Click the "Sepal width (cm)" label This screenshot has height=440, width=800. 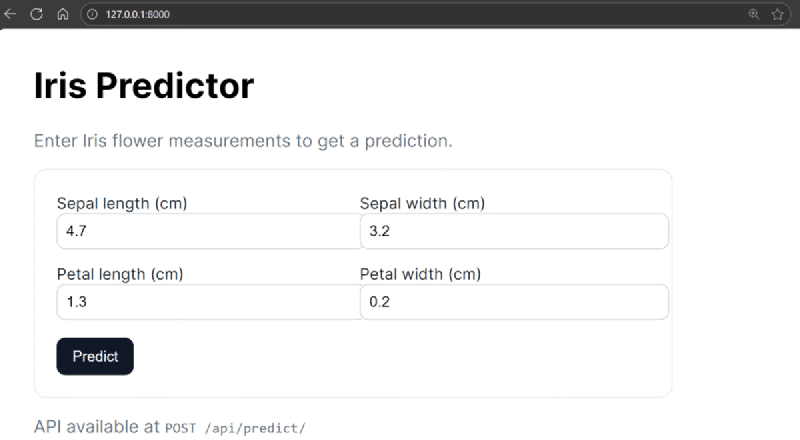[422, 203]
